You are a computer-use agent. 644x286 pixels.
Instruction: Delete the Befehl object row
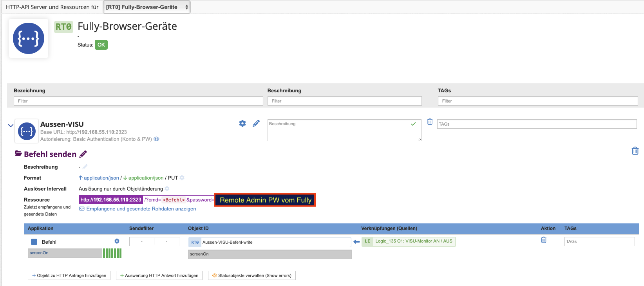click(544, 240)
